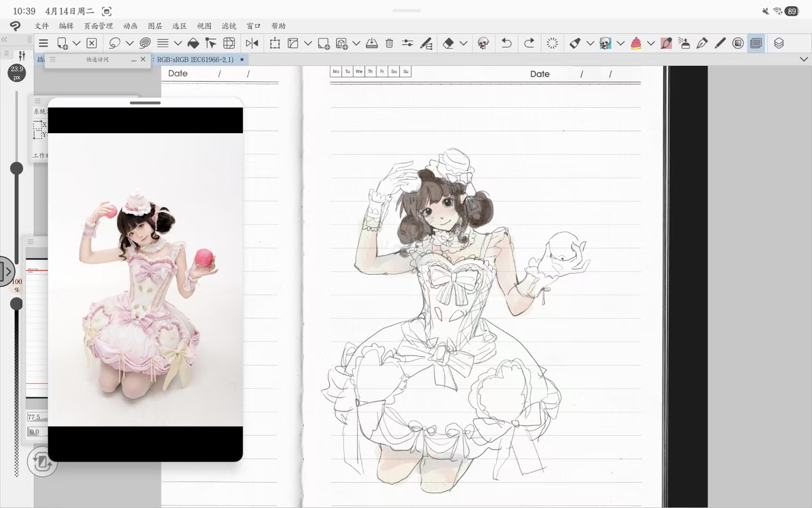
Task: Select the fountain pen nib tool
Action: coord(702,43)
